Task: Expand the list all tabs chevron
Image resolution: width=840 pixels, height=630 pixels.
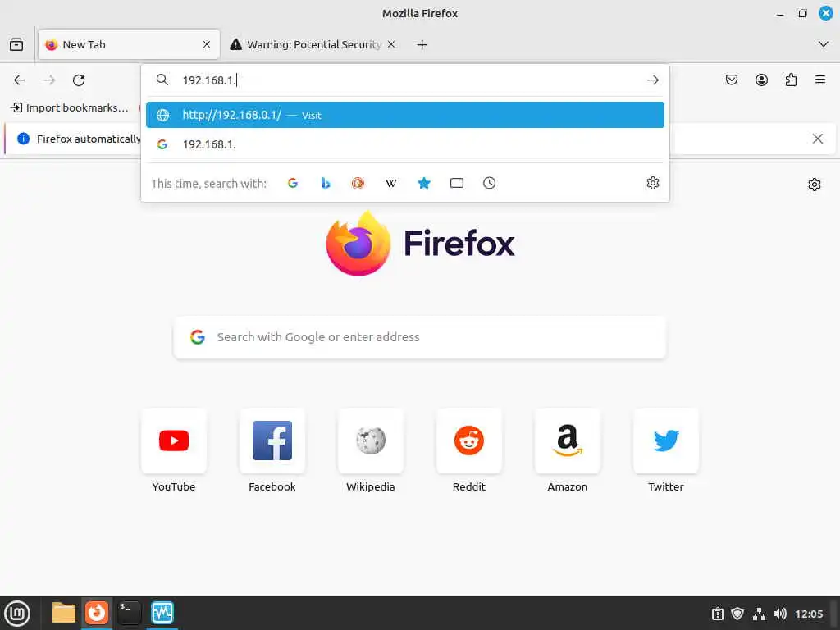Action: pos(824,44)
